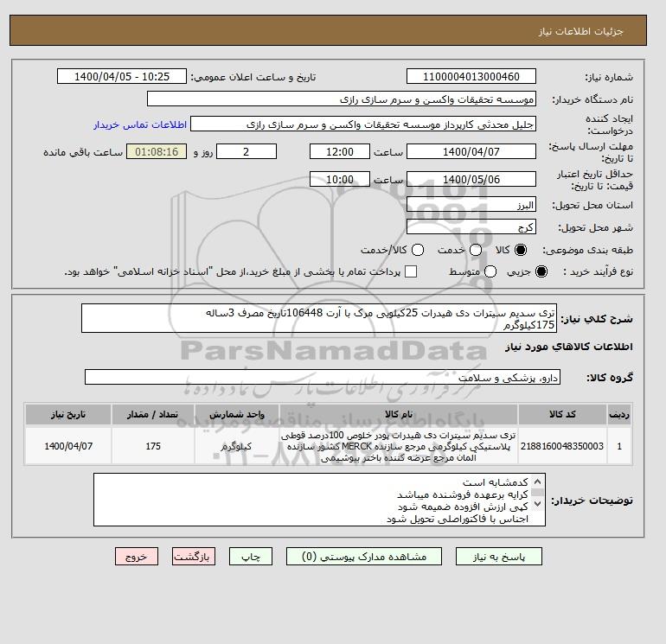Click the goods group field دارو، پزشکی و سلامت

(x=323, y=377)
